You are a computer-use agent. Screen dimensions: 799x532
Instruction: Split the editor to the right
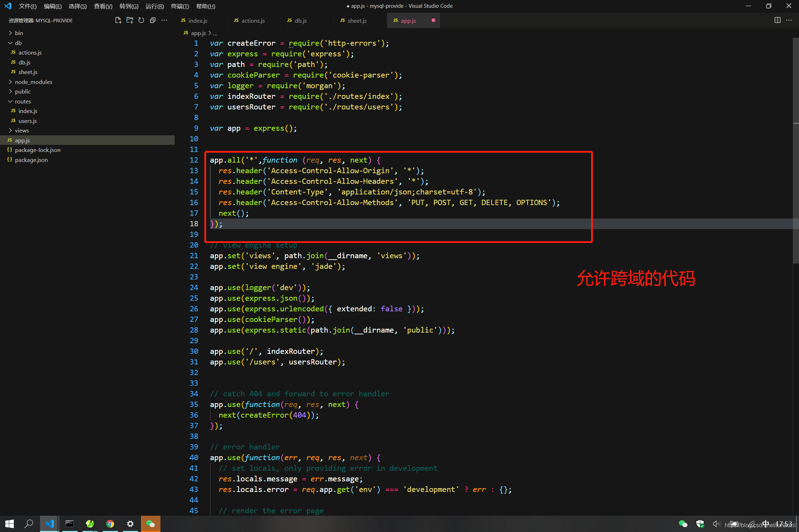pyautogui.click(x=777, y=20)
